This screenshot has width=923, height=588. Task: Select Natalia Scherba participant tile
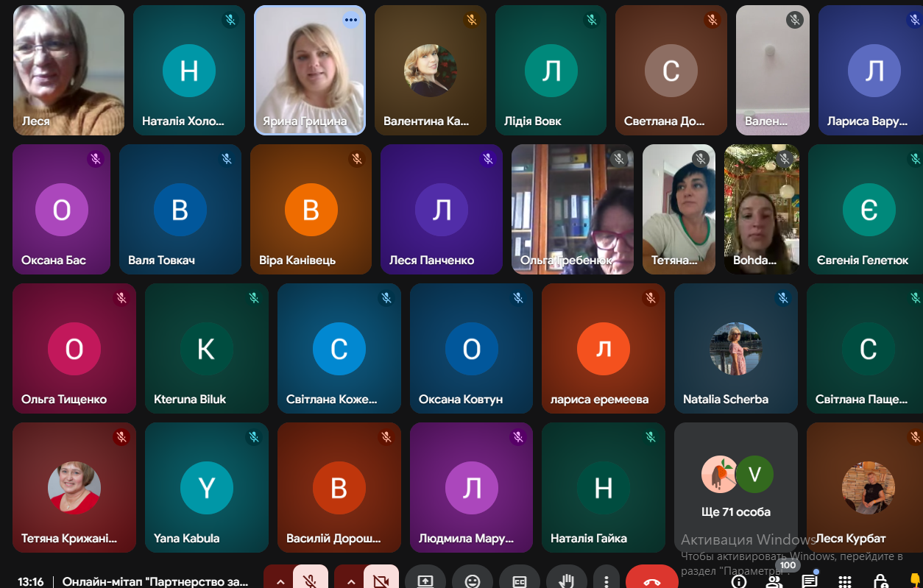tap(736, 348)
